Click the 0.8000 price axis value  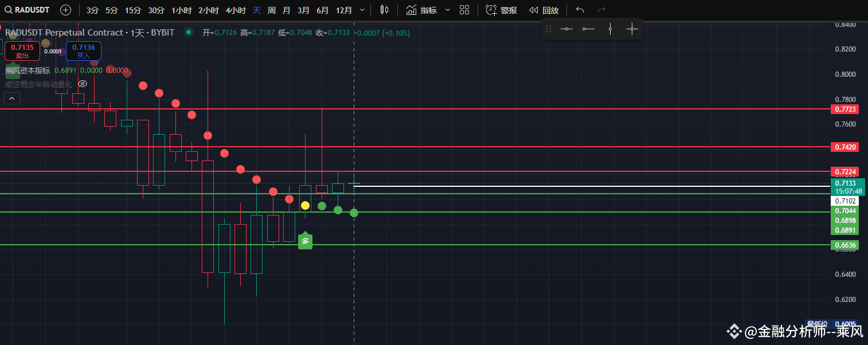[x=845, y=75]
